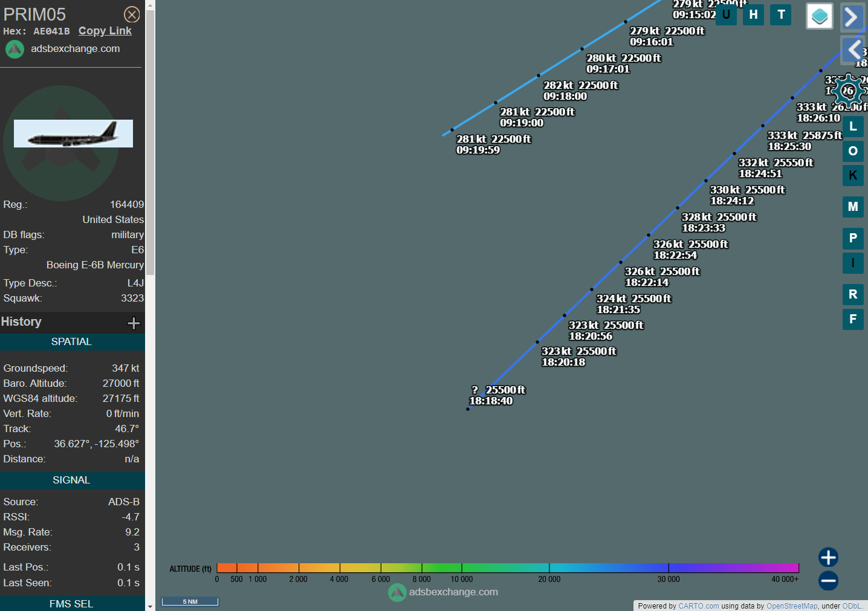Screen dimensions: 868x611
Task: Click the track point labeled 09:19:59
Action: [452, 130]
